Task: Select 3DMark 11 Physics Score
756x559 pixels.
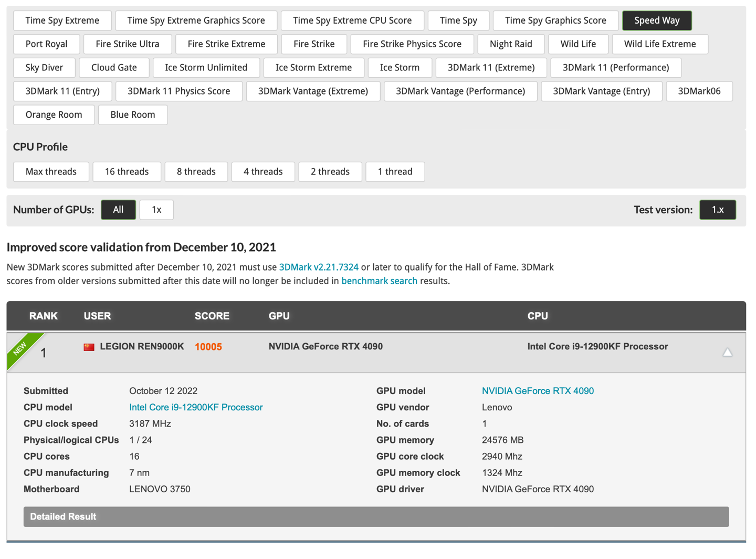Action: (178, 91)
